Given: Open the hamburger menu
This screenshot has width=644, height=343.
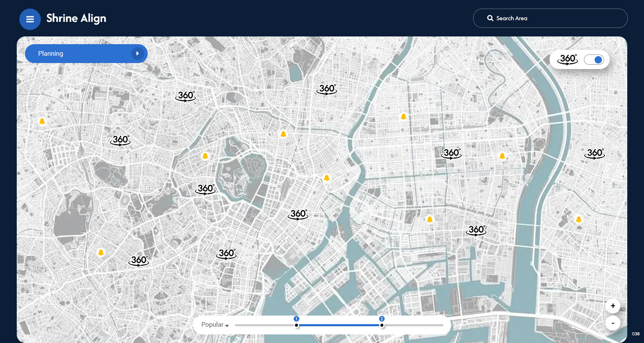Looking at the screenshot, I should [x=30, y=19].
